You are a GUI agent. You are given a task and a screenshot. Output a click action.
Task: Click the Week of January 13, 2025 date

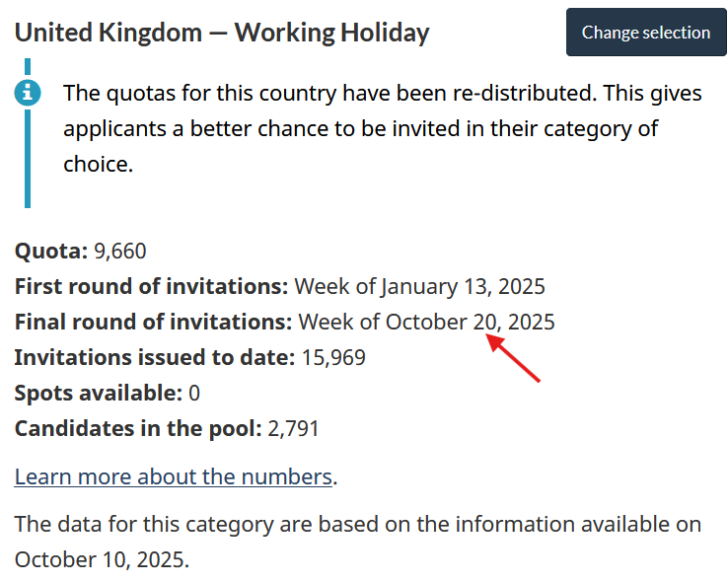(x=419, y=287)
